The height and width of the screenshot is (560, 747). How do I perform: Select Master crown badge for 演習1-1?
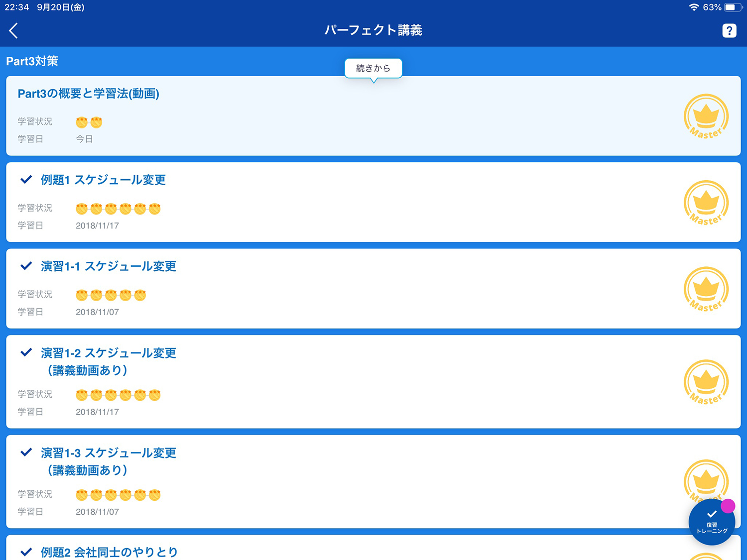(706, 289)
